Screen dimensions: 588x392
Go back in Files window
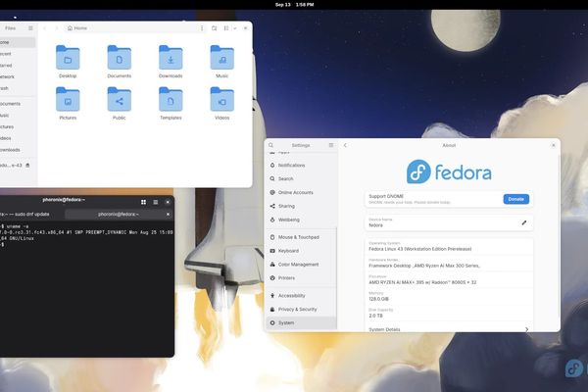pyautogui.click(x=45, y=28)
